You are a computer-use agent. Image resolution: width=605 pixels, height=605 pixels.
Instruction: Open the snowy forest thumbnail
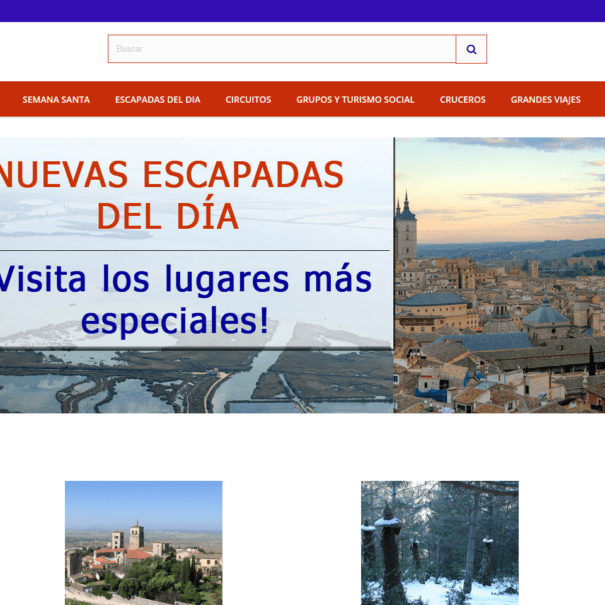pos(439,542)
